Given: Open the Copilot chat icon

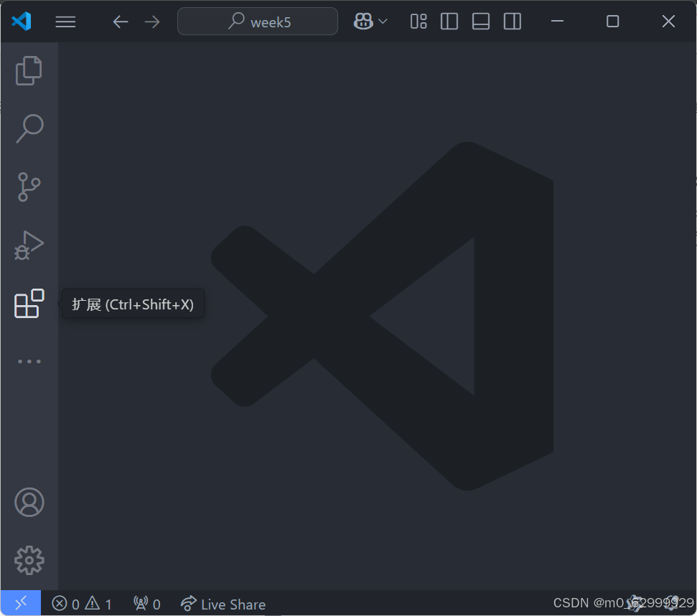Looking at the screenshot, I should pos(363,21).
